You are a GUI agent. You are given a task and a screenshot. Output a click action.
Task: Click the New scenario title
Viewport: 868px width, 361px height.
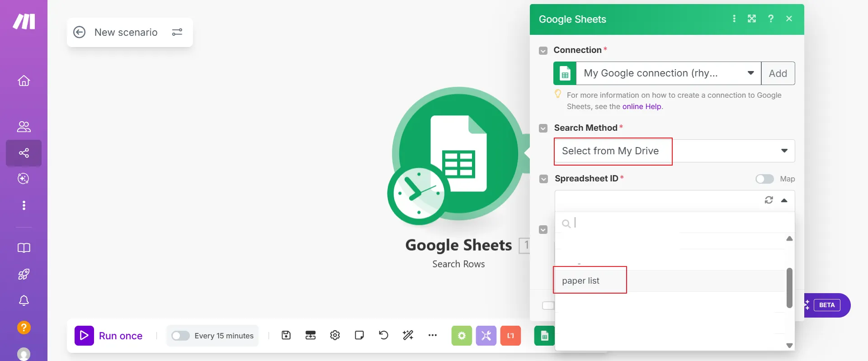click(126, 32)
